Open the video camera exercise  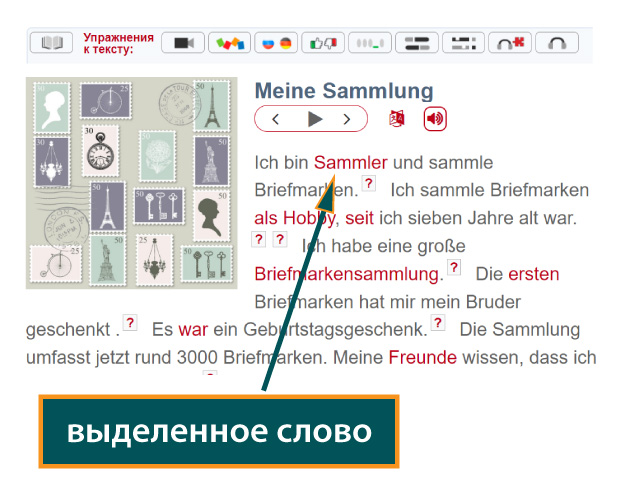coord(182,43)
